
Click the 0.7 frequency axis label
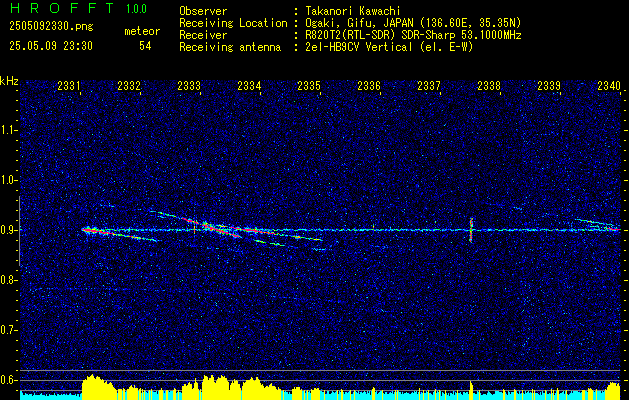click(x=9, y=330)
